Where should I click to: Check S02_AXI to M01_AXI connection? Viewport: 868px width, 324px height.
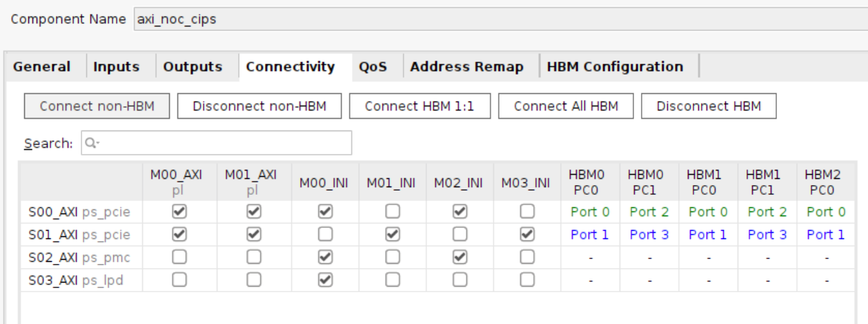[x=254, y=257]
